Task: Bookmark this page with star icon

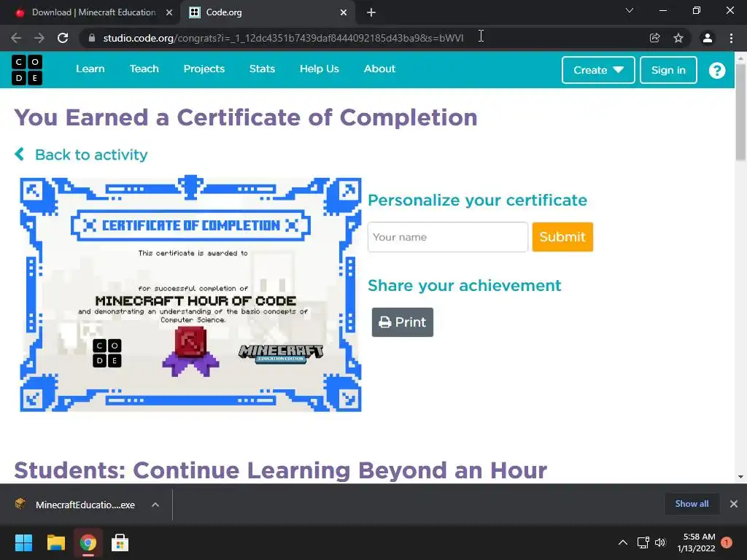Action: (678, 38)
